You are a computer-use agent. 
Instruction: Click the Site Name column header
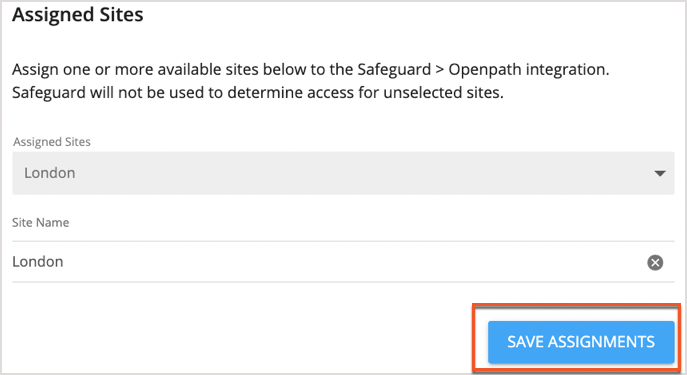click(x=40, y=223)
